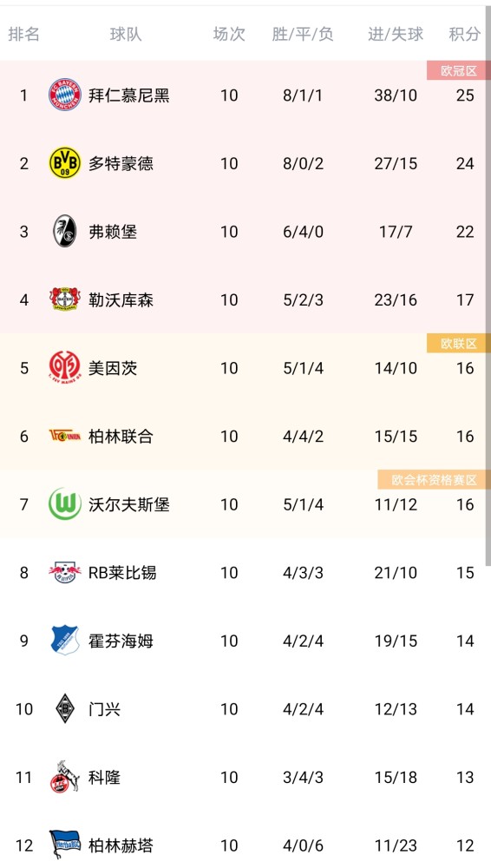Click the 胜/平/负 column header

click(x=303, y=35)
